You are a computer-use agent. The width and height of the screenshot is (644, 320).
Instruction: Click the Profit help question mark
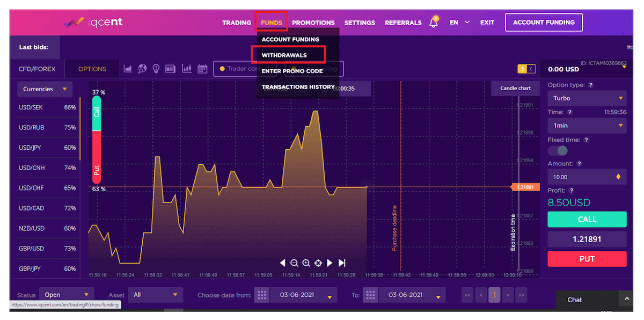point(572,191)
